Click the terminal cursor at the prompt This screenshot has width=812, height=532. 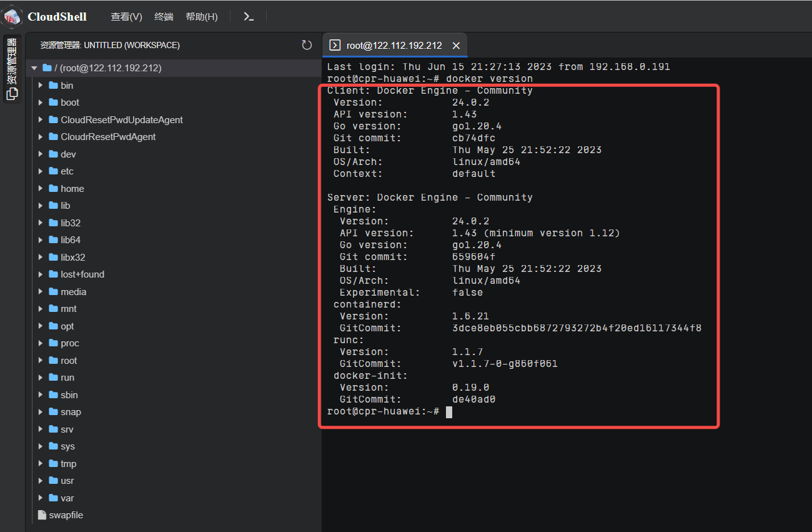(x=449, y=411)
